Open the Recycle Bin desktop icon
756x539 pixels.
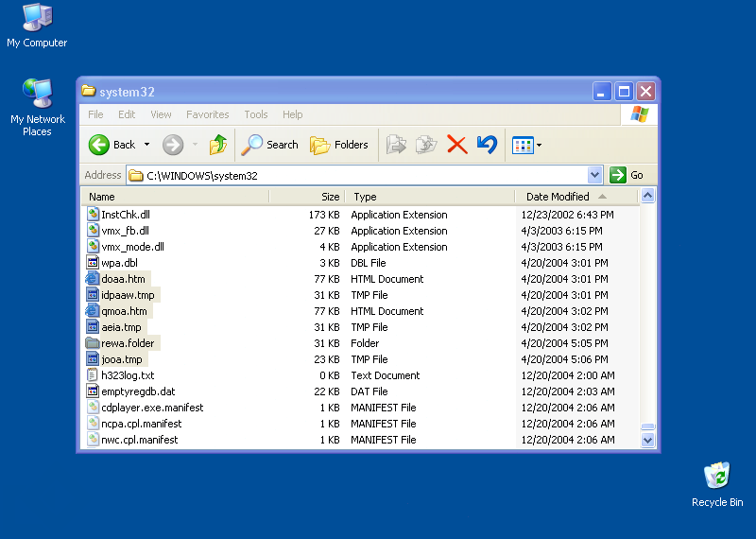click(717, 484)
